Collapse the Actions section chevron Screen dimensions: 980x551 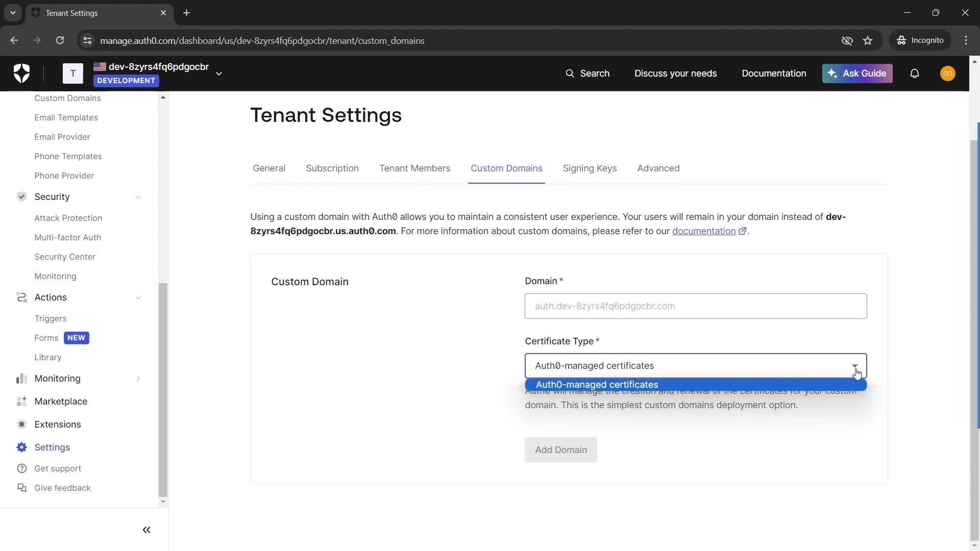coord(138,297)
